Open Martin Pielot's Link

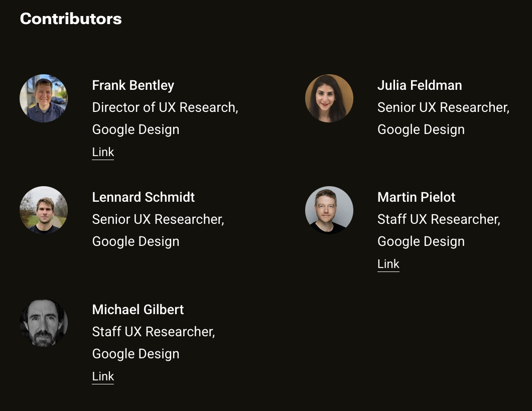pos(388,264)
